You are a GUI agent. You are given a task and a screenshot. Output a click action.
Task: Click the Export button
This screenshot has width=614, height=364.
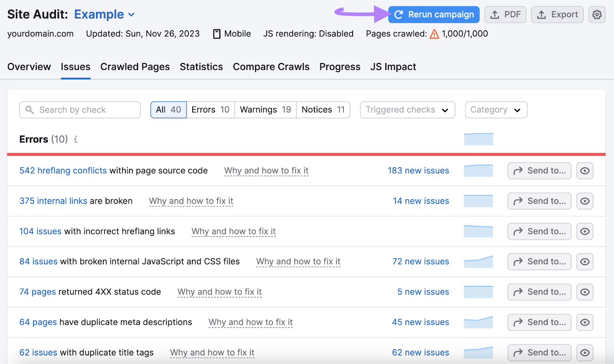[557, 15]
